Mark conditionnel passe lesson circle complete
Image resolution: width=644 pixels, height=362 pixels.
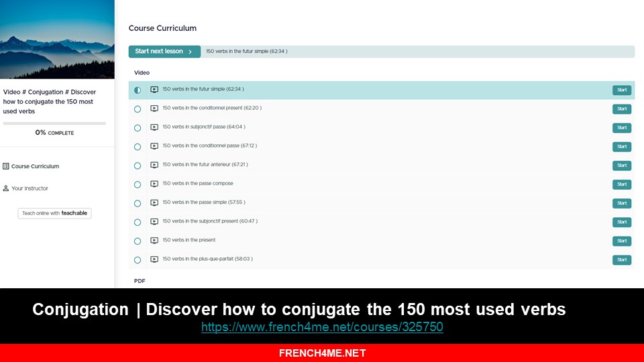click(x=138, y=147)
